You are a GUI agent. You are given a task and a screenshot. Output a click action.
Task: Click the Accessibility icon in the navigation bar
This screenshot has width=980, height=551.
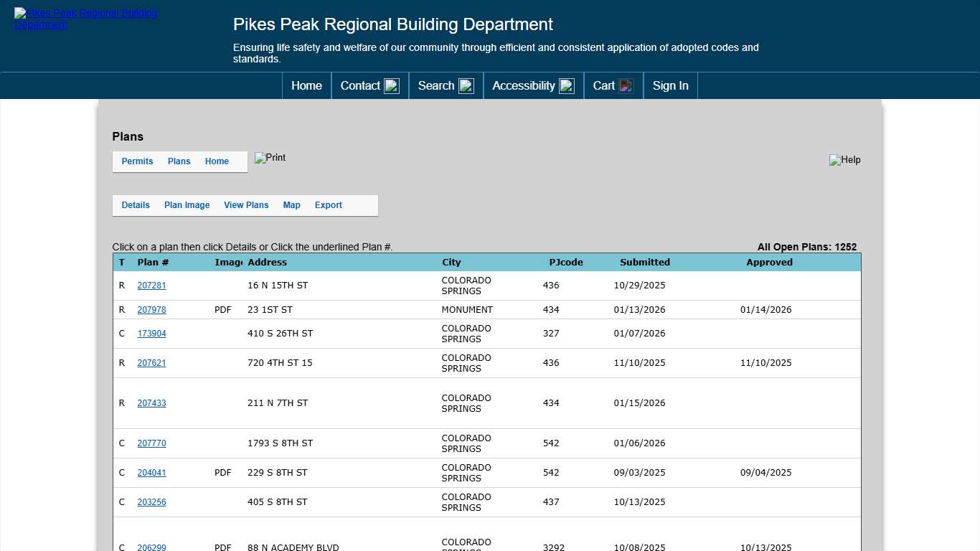[x=567, y=85]
